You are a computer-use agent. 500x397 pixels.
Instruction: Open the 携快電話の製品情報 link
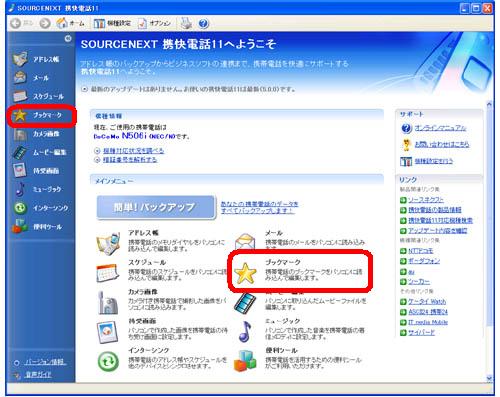(435, 210)
